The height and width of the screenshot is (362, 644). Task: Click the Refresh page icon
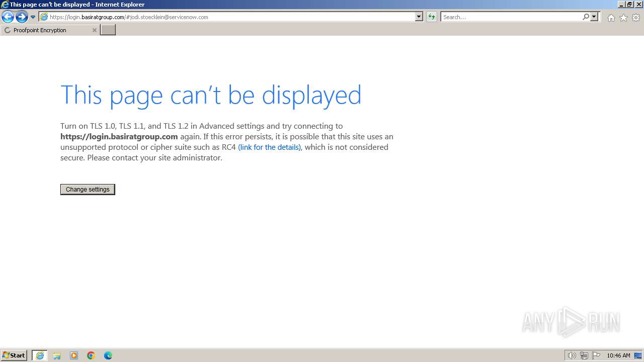click(x=432, y=17)
